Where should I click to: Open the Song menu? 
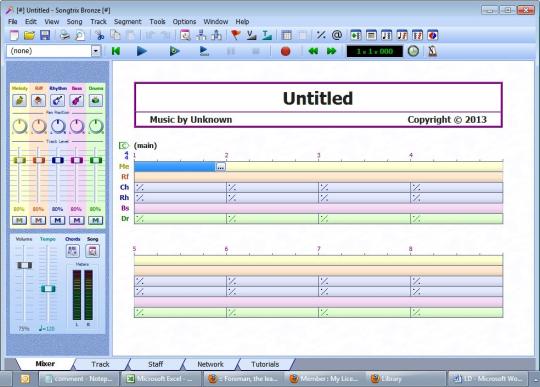[x=74, y=21]
